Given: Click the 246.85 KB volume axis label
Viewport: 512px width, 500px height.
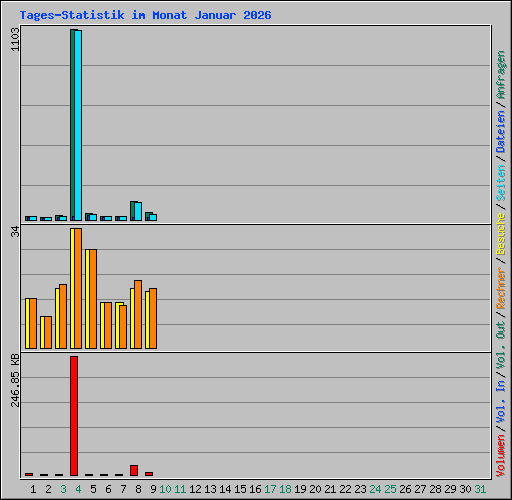Looking at the screenshot, I should (x=15, y=381).
